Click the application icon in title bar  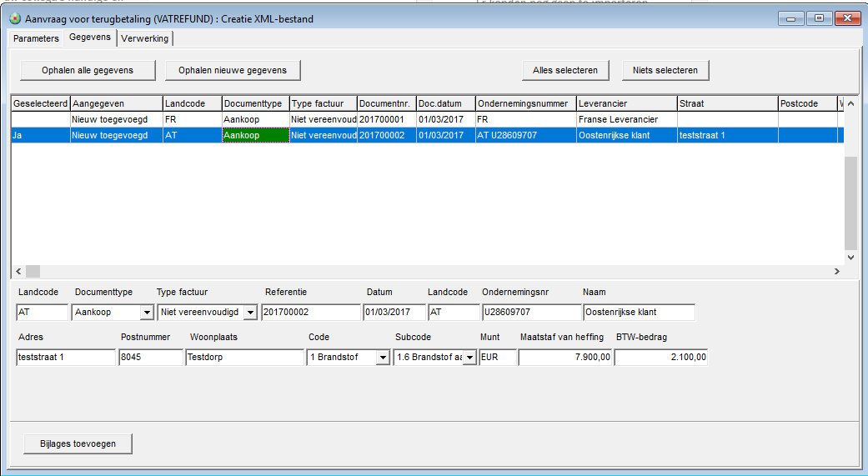pyautogui.click(x=15, y=19)
